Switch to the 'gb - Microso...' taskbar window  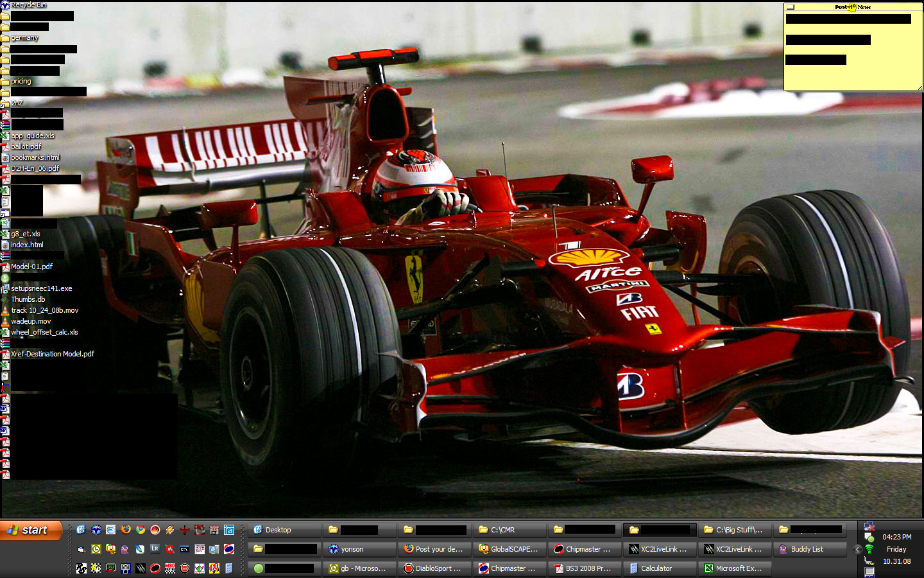tap(359, 569)
